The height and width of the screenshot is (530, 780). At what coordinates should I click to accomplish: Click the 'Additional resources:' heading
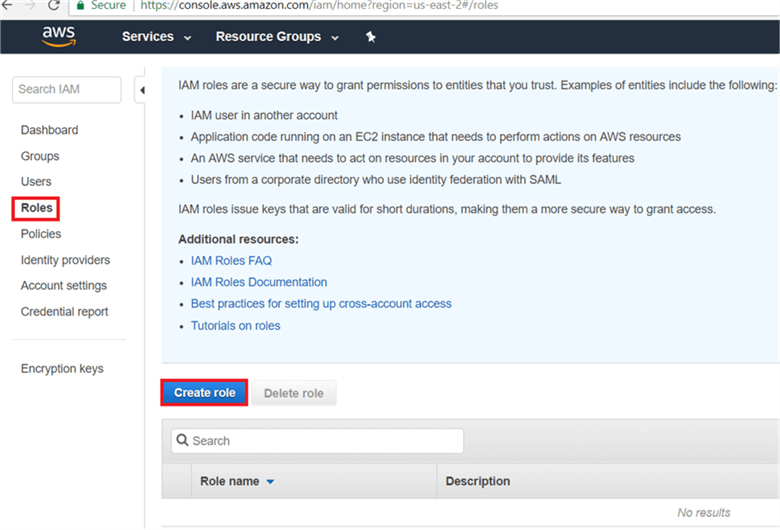238,239
